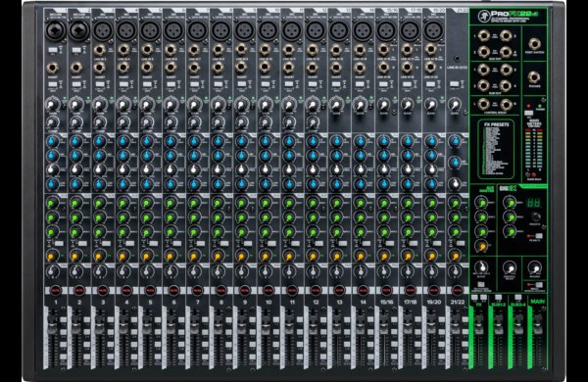Image resolution: width=588 pixels, height=382 pixels.
Task: Click the channel 10 fader
Action: coord(265,324)
